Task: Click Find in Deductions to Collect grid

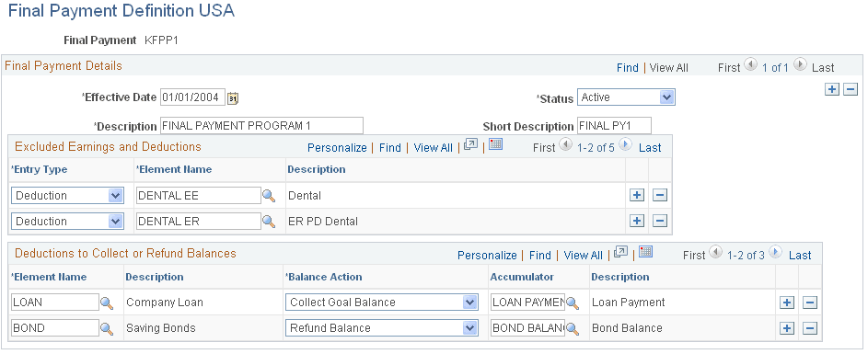Action: coord(540,256)
